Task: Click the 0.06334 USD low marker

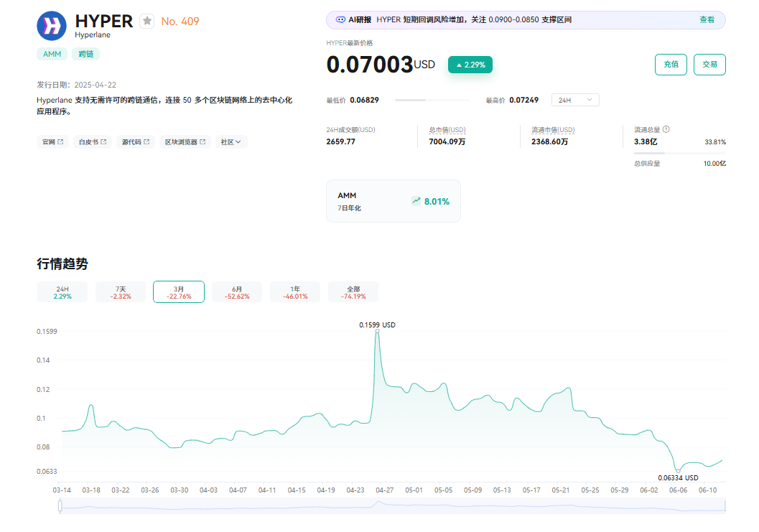Action: (678, 470)
